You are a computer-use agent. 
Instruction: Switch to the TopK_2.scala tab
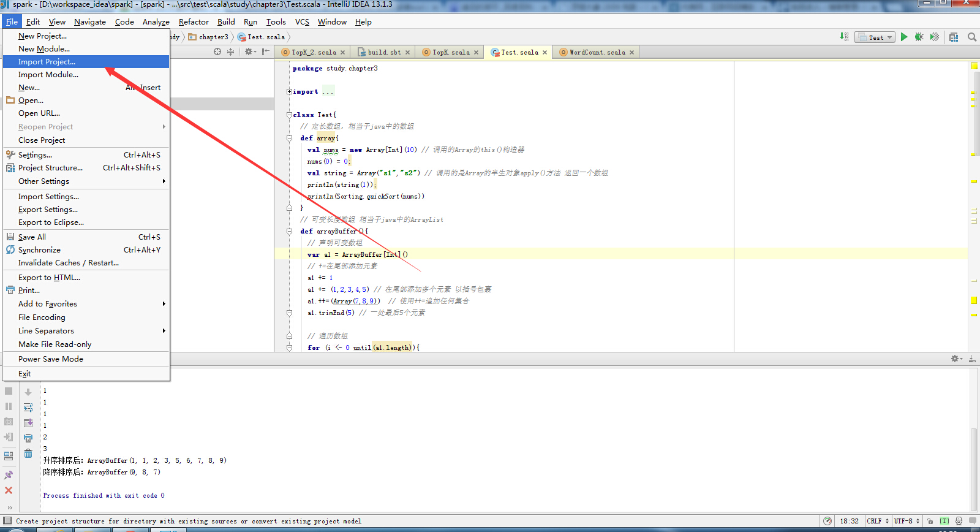tap(313, 52)
